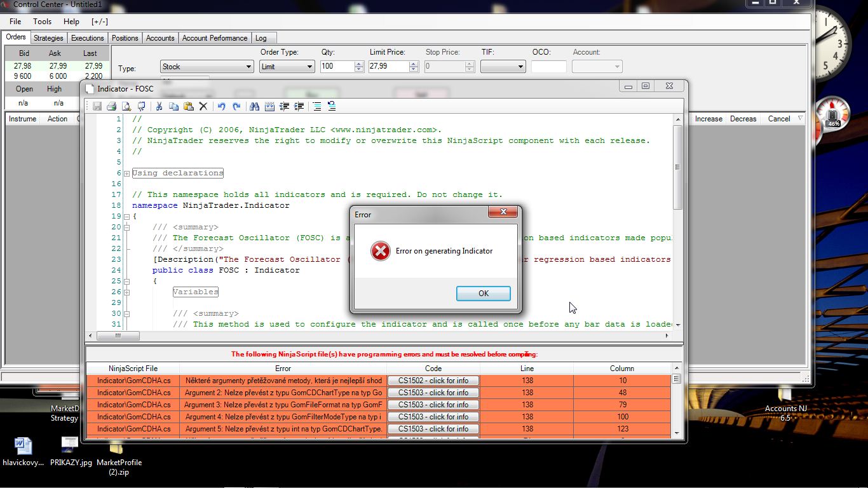Click the Qty spinner arrows

coord(359,67)
